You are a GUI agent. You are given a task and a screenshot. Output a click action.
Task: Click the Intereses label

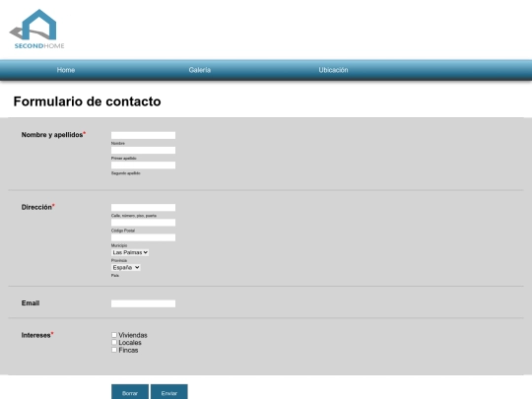click(x=37, y=335)
